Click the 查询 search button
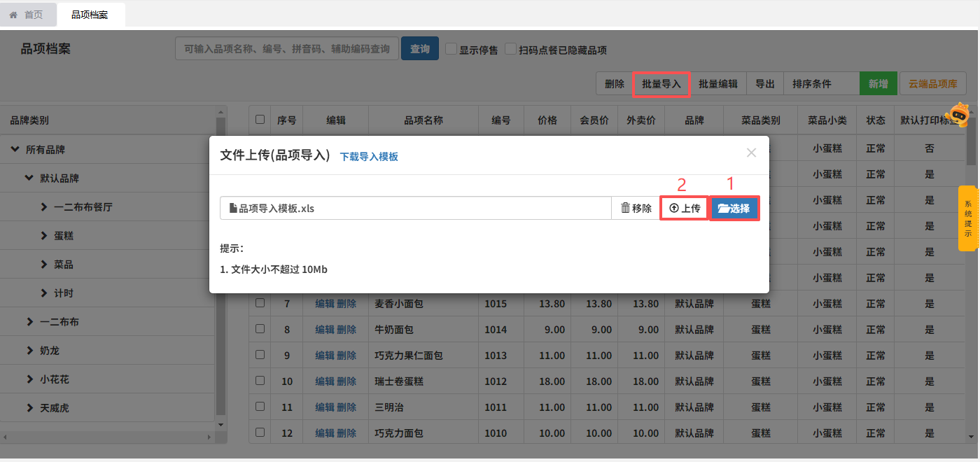 420,49
